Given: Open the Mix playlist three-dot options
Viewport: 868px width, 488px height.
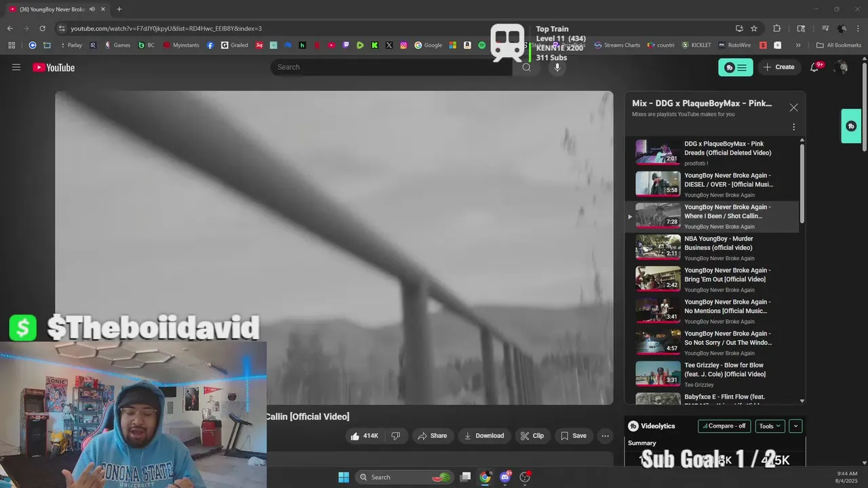Looking at the screenshot, I should [793, 127].
